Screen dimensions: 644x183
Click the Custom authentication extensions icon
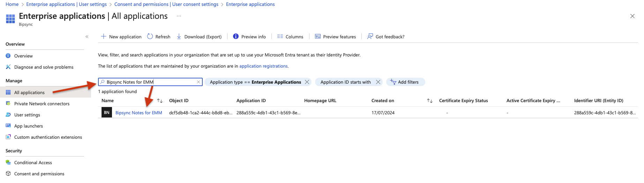pos(8,137)
